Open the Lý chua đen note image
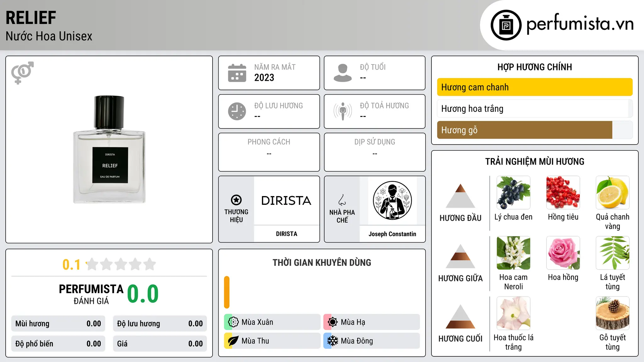Image resolution: width=644 pixels, height=362 pixels. (514, 193)
